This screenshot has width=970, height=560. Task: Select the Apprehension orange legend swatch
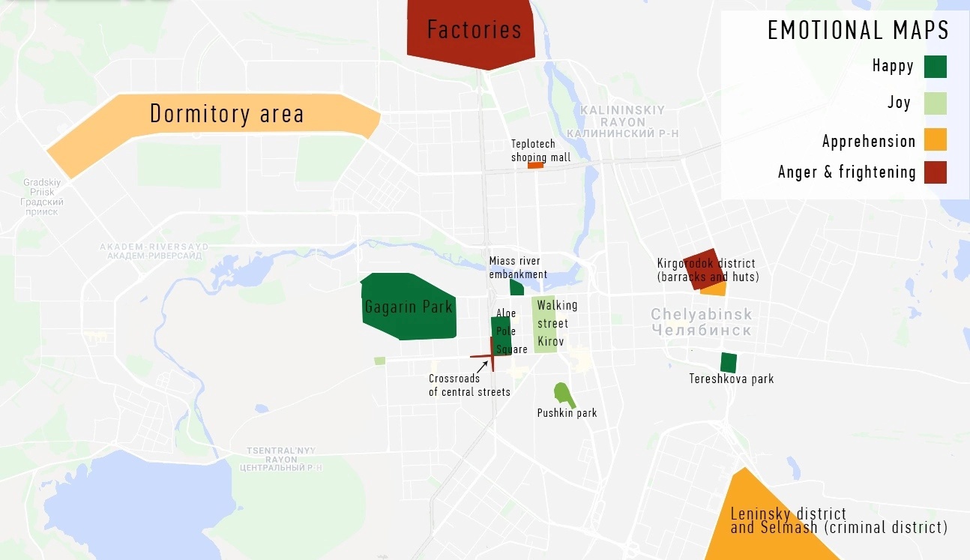(x=936, y=139)
